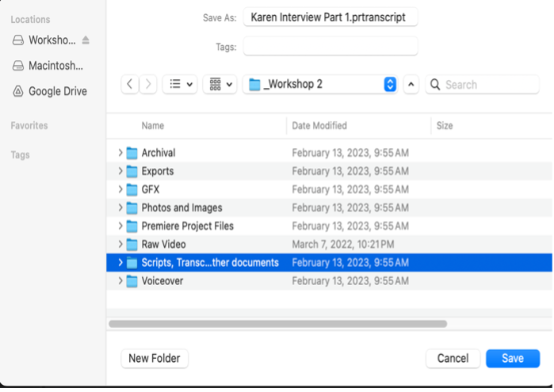The image size is (554, 392).
Task: Collapse the save dialog with chevron button
Action: point(411,84)
